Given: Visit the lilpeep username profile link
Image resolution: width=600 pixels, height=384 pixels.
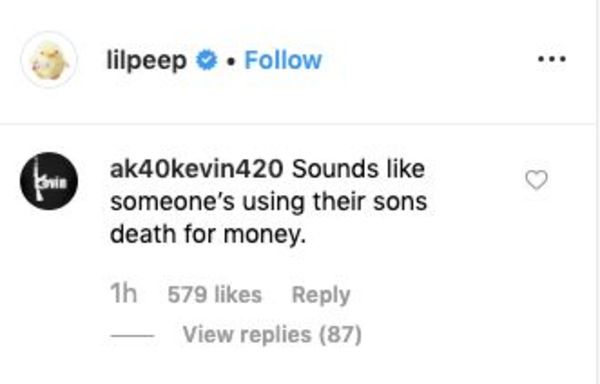Looking at the screenshot, I should tap(147, 61).
